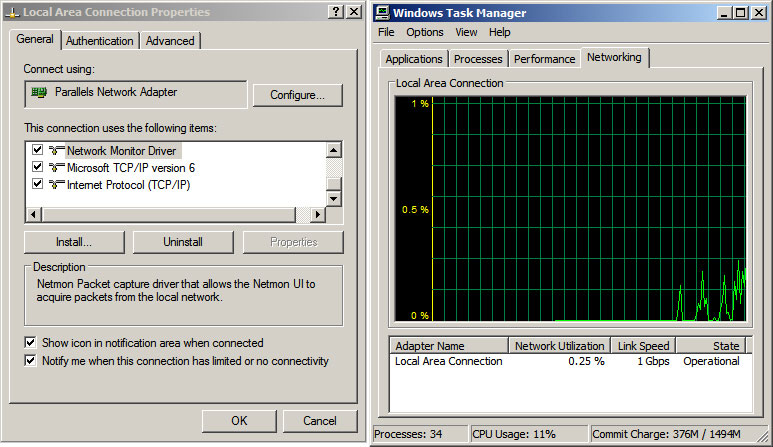This screenshot has height=447, width=773.
Task: Click the Install... button
Action: pyautogui.click(x=74, y=242)
